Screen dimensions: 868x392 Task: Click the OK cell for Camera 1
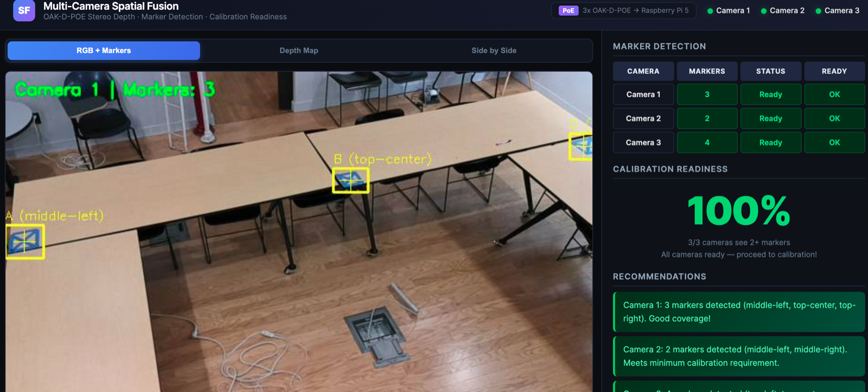click(x=834, y=94)
